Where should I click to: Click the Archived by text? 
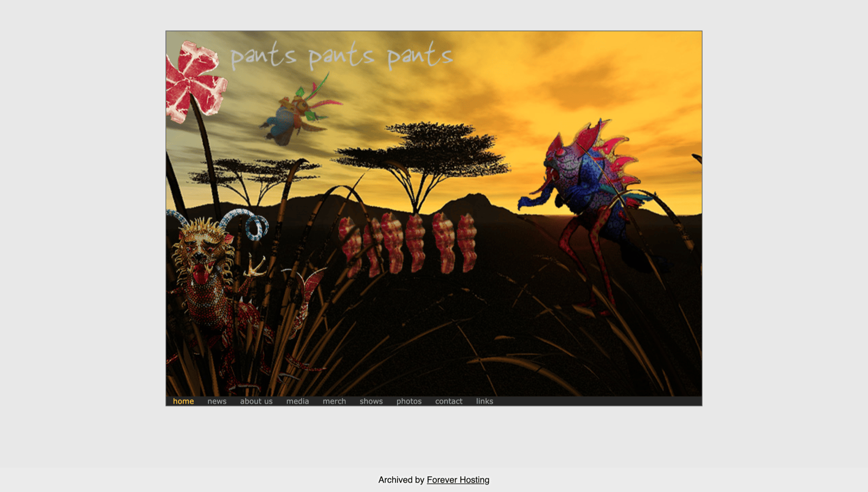coord(401,480)
